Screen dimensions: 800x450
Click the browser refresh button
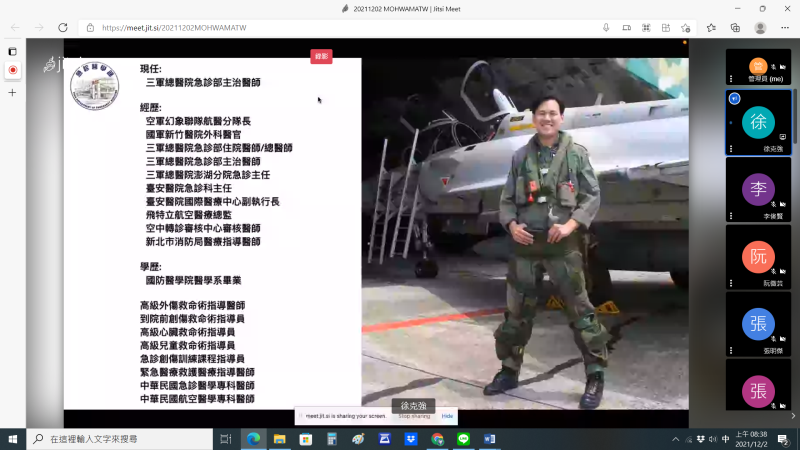click(x=63, y=27)
